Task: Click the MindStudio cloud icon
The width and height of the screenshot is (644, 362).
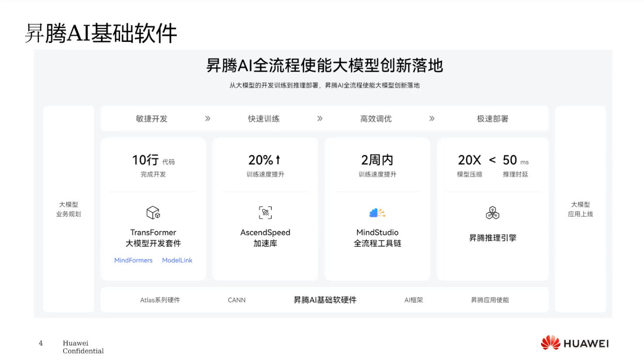Action: pos(377,213)
